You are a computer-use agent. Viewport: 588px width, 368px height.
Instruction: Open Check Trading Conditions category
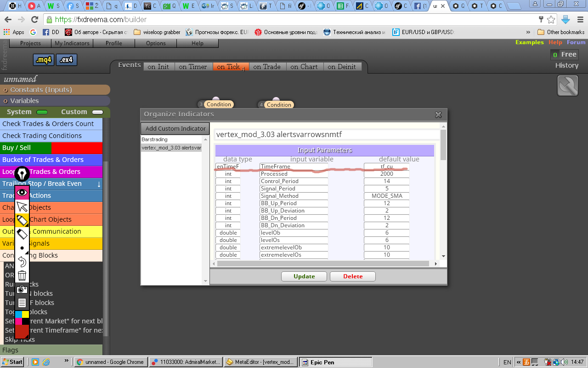click(51, 136)
